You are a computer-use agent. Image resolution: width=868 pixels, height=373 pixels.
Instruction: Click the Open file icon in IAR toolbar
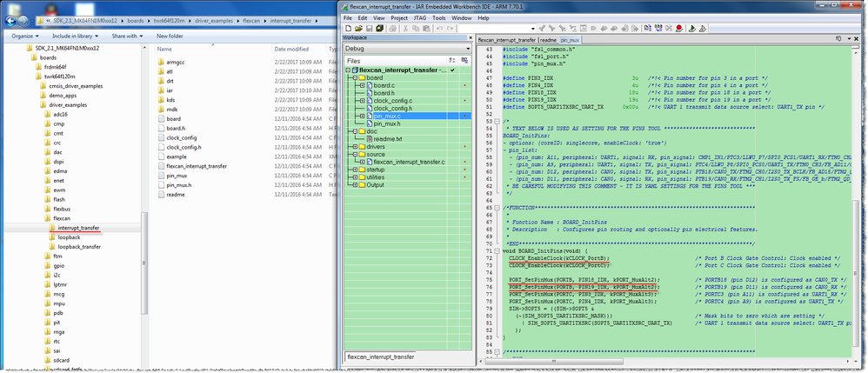pos(358,28)
